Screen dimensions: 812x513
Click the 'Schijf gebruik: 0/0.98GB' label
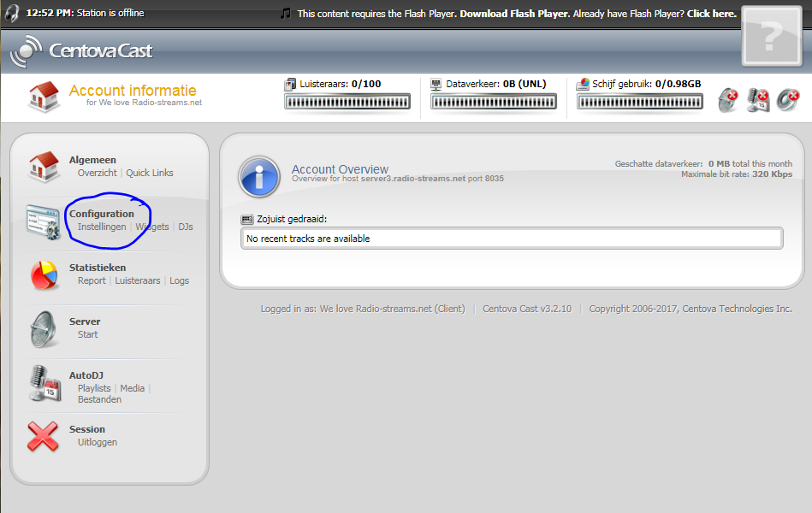[x=646, y=84]
